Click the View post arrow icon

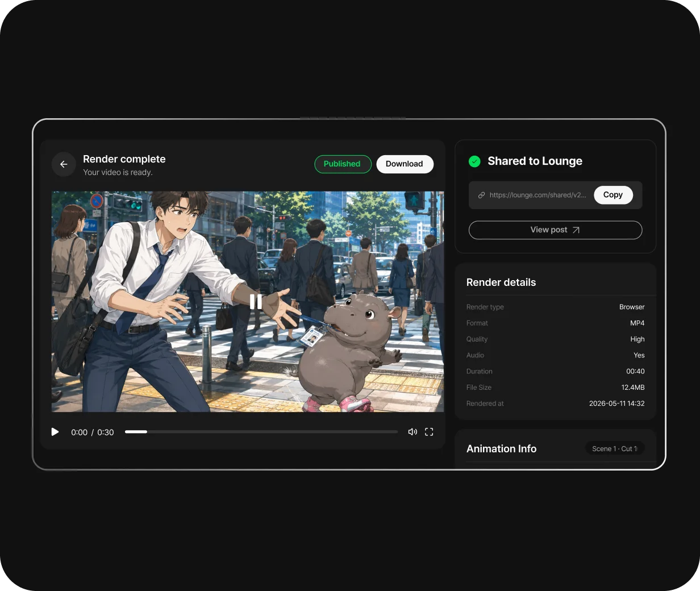(x=576, y=230)
